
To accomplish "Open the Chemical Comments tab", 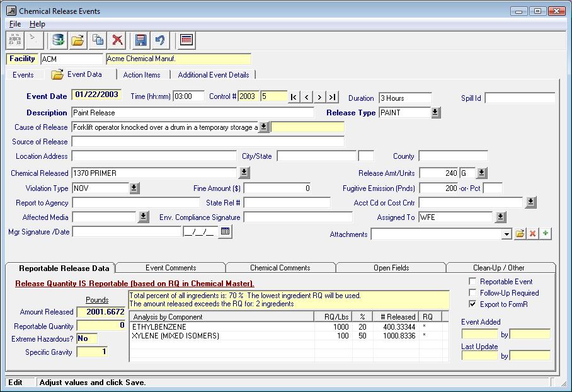I will click(x=280, y=268).
